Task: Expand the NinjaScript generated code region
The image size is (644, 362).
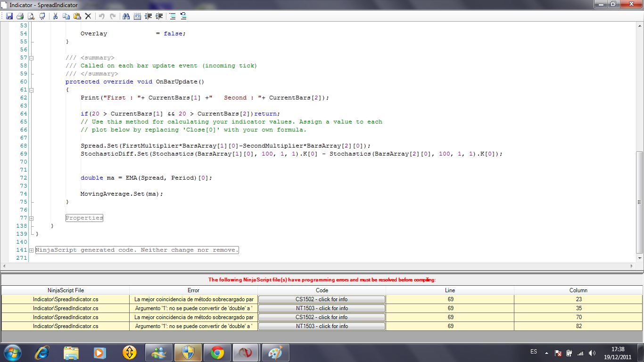Action: 32,250
